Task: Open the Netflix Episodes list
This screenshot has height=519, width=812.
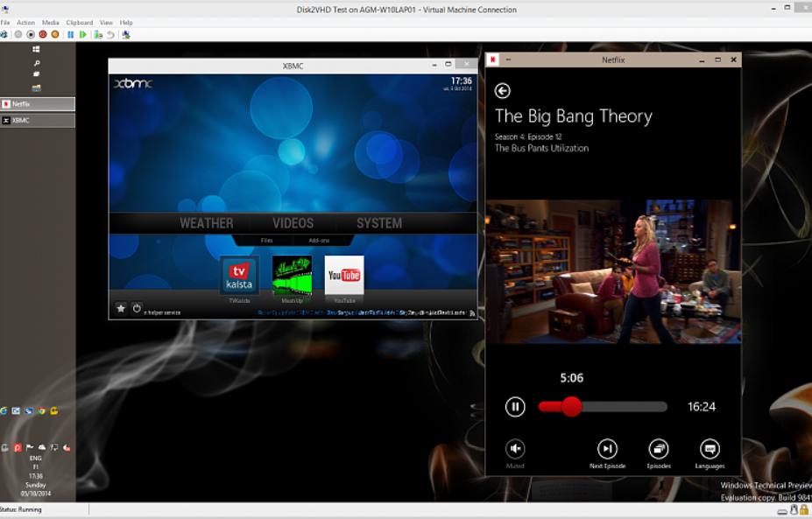Action: [x=658, y=449]
